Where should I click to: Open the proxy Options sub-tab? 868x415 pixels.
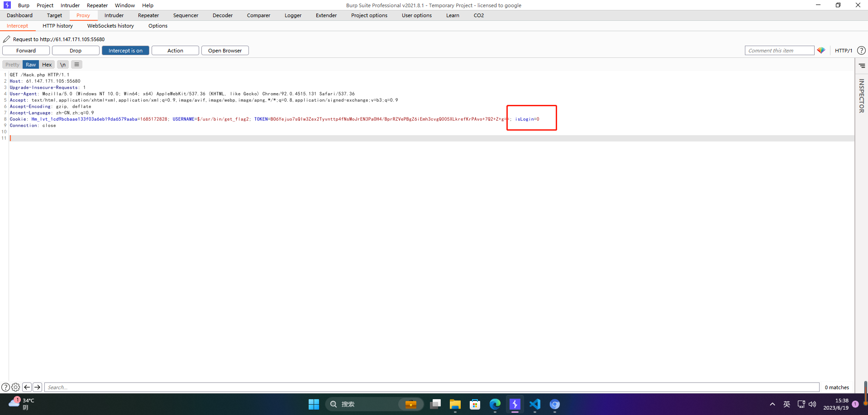[x=158, y=26]
